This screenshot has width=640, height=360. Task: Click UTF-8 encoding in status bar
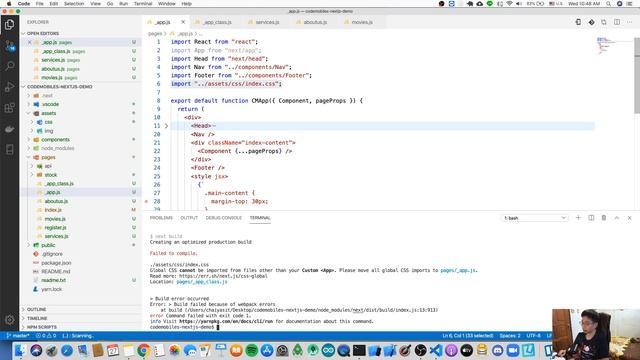[533, 336]
